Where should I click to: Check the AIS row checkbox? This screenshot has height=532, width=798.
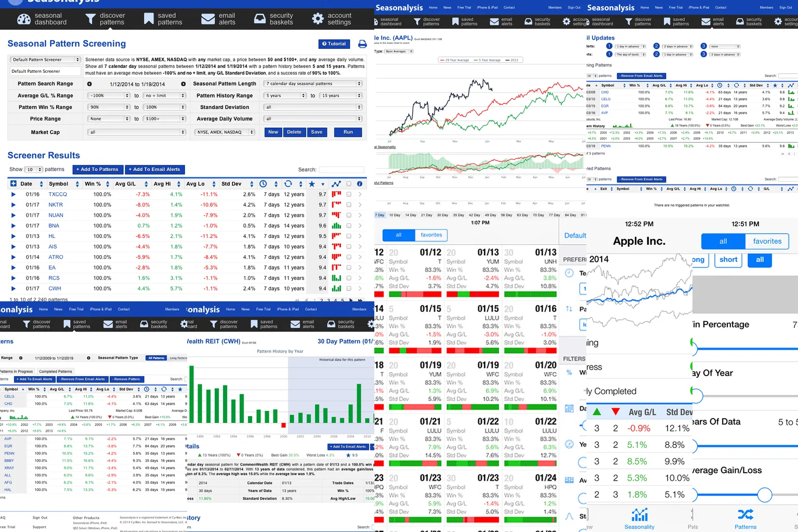(349, 247)
